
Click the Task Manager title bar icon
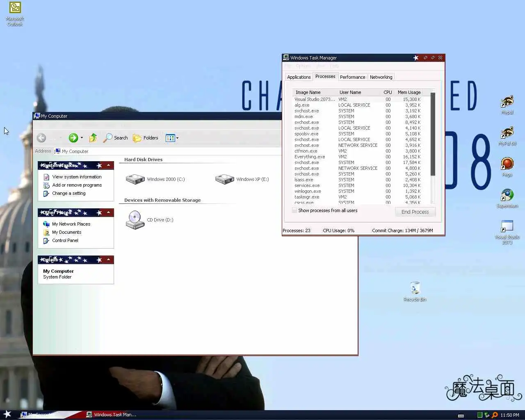pos(286,58)
